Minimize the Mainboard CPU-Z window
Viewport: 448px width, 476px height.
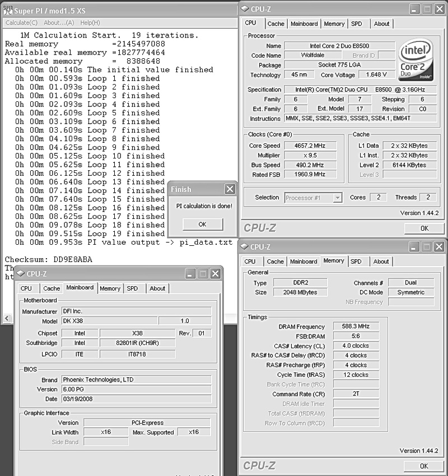click(x=190, y=273)
